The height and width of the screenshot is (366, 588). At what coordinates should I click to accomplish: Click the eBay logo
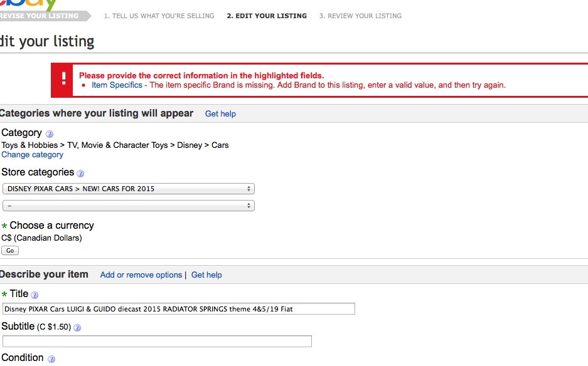28,4
